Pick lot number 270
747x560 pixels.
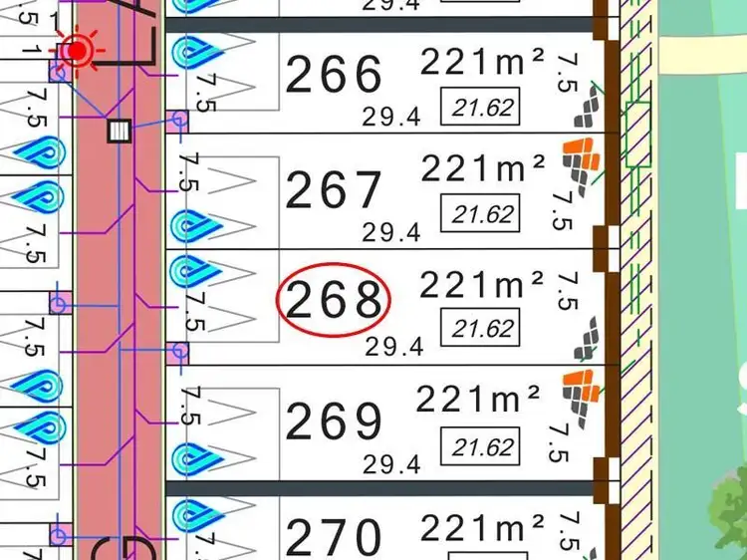point(334,538)
